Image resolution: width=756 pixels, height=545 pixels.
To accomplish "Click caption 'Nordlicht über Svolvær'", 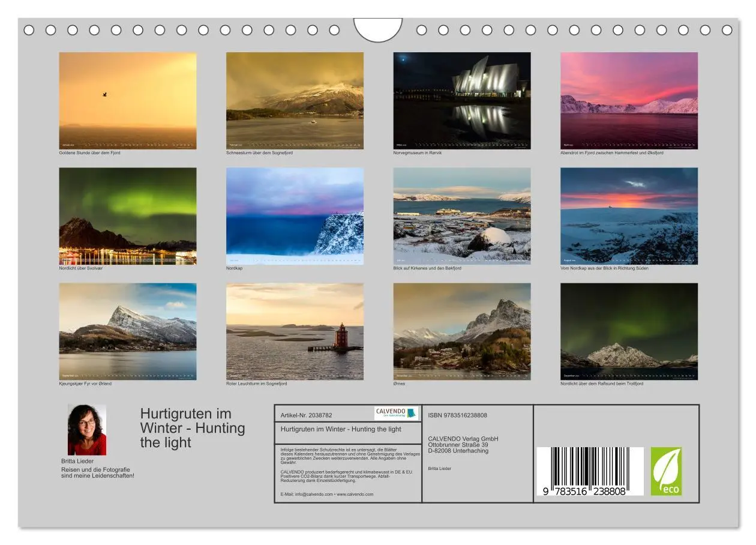I will pos(81,268).
